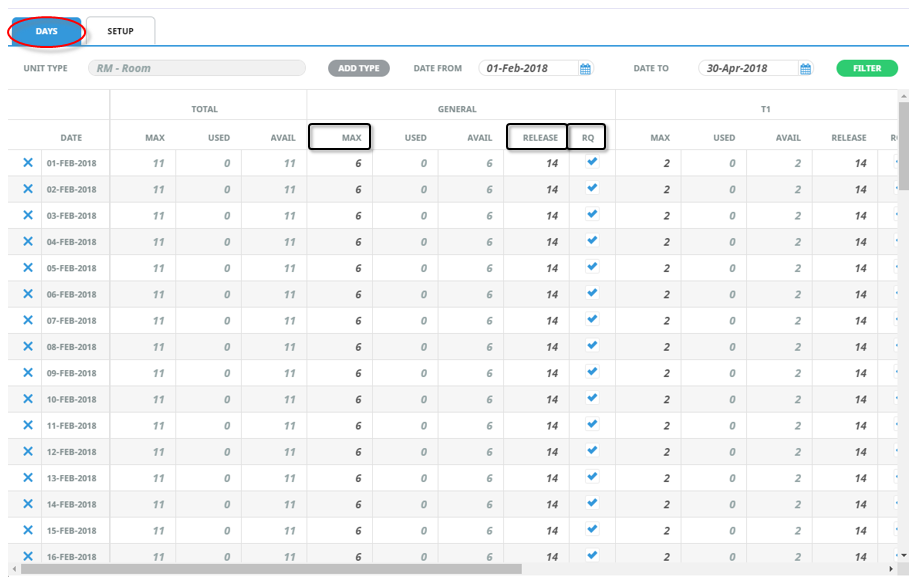
Task: Click the X icon beside 09-FEB-2018
Action: pyautogui.click(x=28, y=372)
